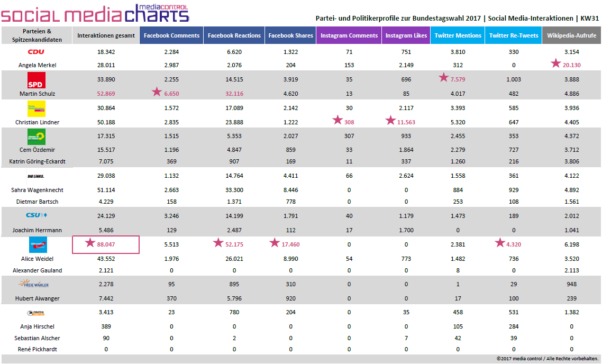Viewport: 602px width, 364px height.
Task: Click the blue AfD party logo
Action: point(38,245)
